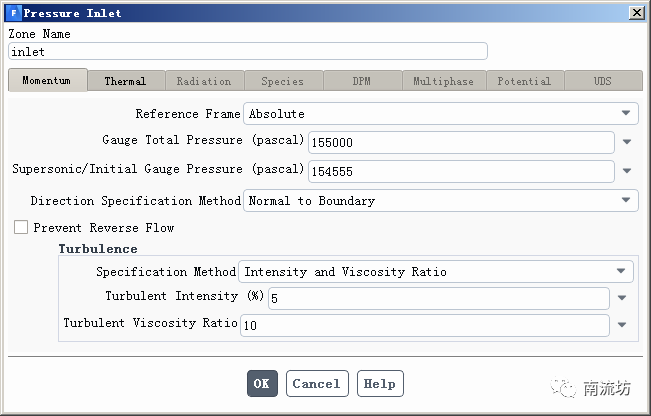Open Gauge Total Pressure options arrow
The width and height of the screenshot is (651, 416).
(x=627, y=143)
